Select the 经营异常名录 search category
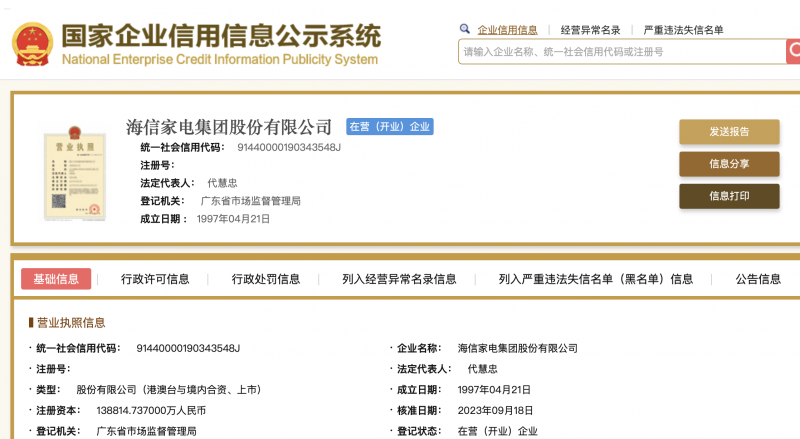The width and height of the screenshot is (800, 439). (590, 30)
